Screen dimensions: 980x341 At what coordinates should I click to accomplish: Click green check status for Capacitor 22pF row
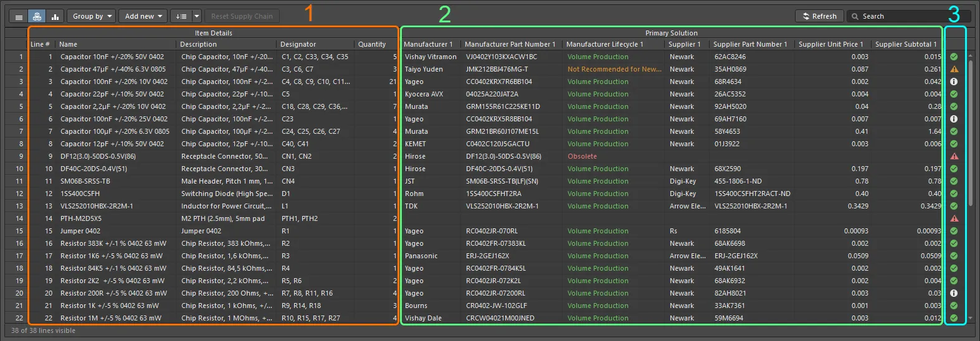tap(954, 94)
